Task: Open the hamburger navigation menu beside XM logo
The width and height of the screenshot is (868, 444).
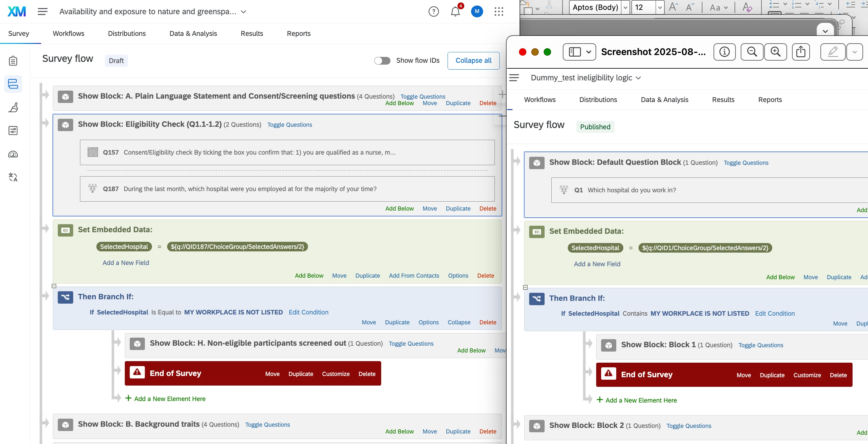Action: [42, 11]
